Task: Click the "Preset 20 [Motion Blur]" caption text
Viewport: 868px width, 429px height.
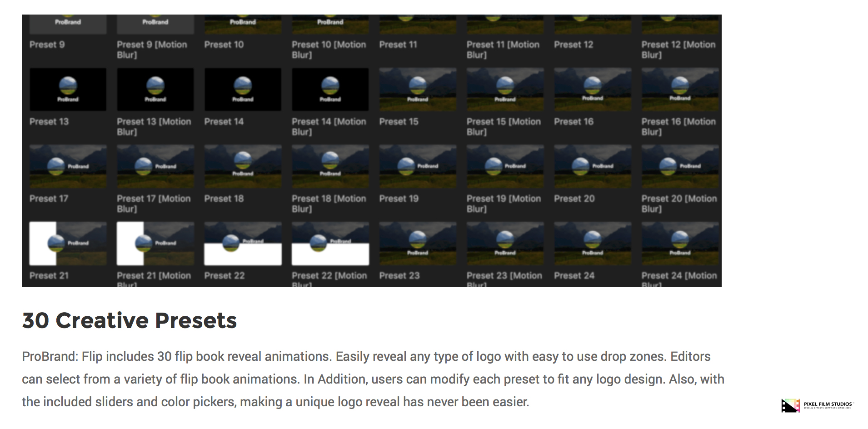Action: (x=679, y=204)
